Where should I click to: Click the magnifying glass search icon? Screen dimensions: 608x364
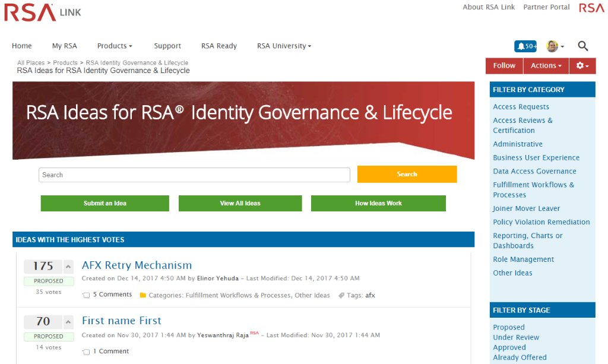coord(583,46)
